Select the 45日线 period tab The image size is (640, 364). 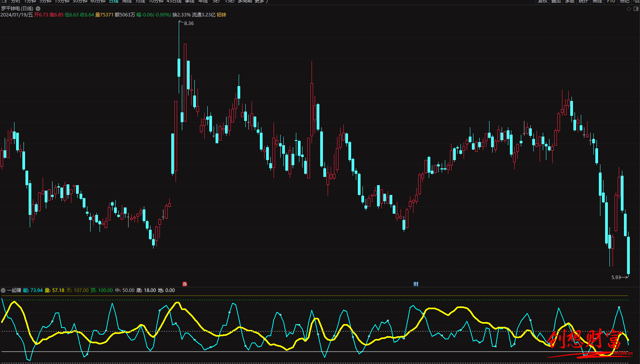pyautogui.click(x=174, y=2)
